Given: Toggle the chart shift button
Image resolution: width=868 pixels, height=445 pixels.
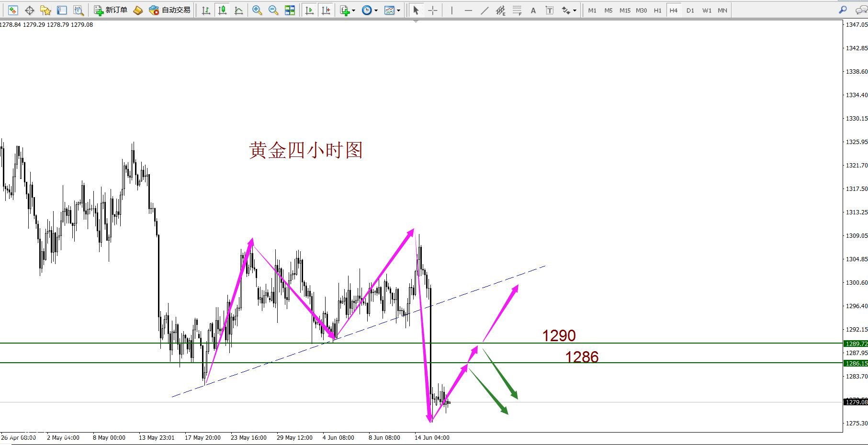Looking at the screenshot, I should point(326,10).
